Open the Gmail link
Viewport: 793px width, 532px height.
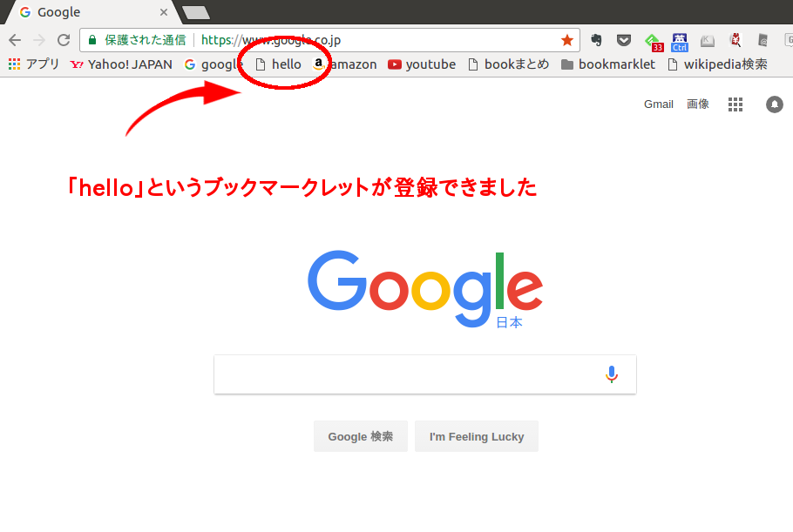(x=659, y=104)
